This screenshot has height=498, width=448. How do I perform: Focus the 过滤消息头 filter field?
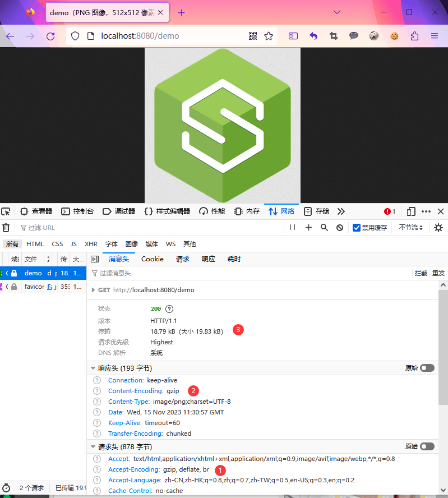(251, 273)
